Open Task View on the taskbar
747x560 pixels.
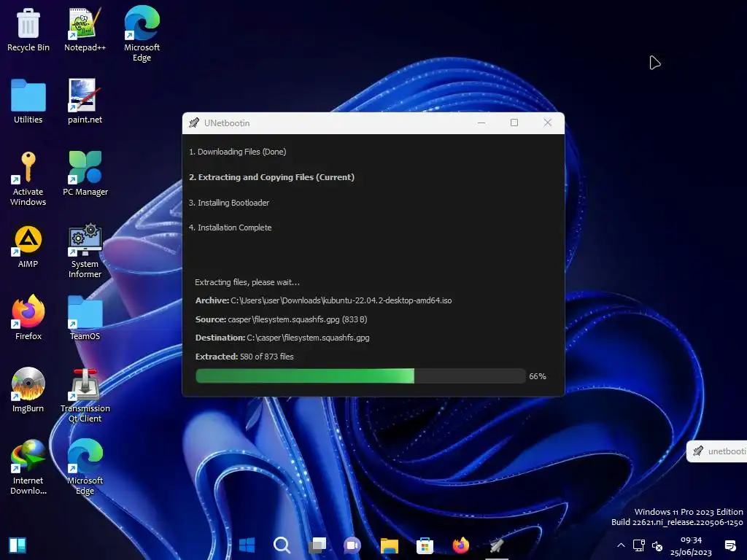[x=317, y=545]
